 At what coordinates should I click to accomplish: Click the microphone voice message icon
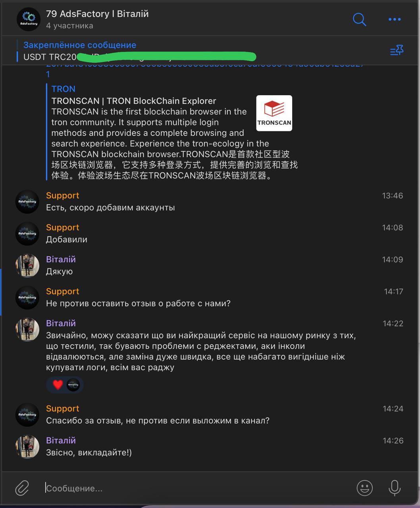(395, 488)
